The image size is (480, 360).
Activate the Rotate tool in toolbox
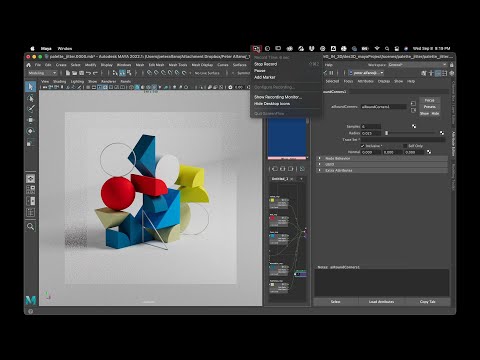click(x=30, y=131)
